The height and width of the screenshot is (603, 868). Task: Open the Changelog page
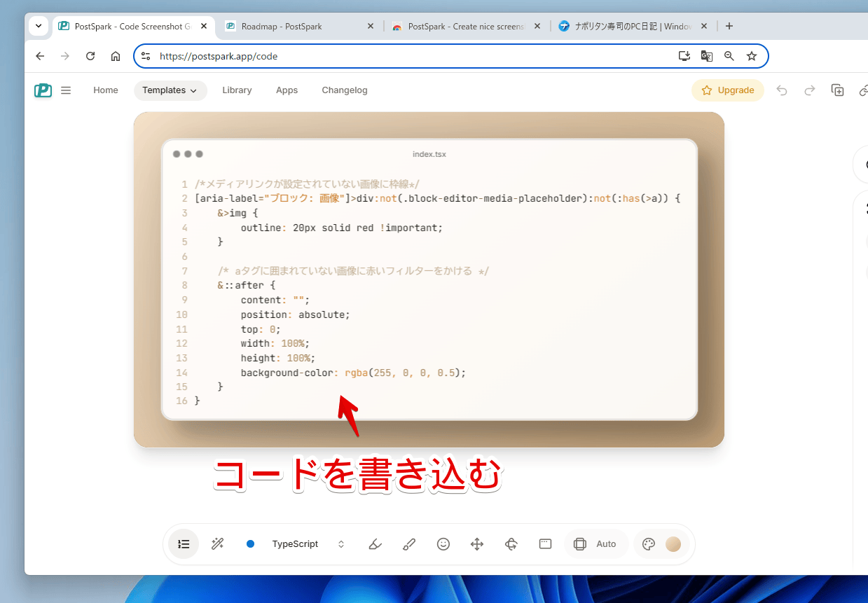345,90
